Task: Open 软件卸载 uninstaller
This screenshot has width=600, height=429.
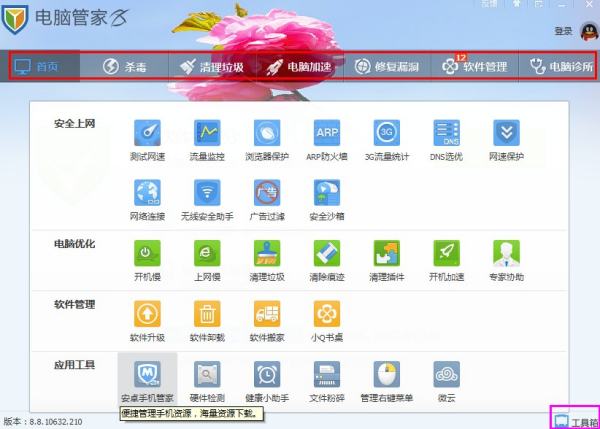Action: [x=207, y=321]
